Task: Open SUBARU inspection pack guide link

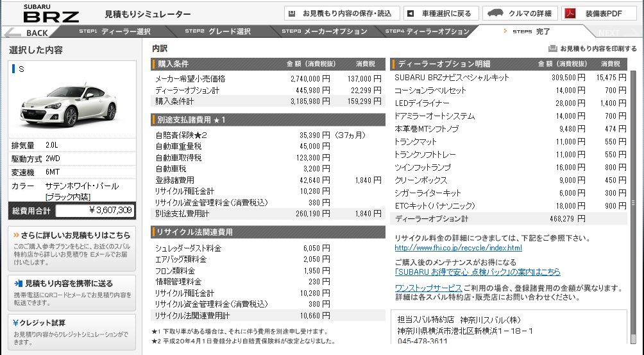Action: (x=477, y=272)
